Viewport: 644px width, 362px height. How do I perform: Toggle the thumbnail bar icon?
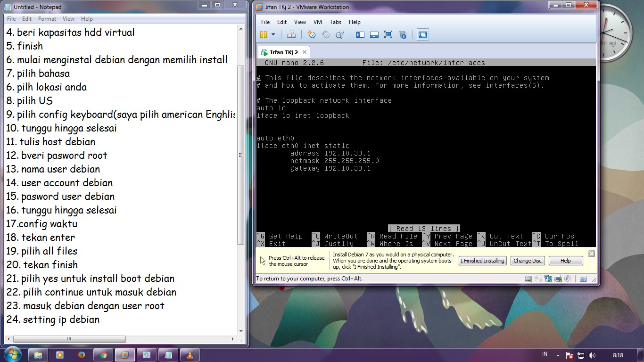point(374,34)
